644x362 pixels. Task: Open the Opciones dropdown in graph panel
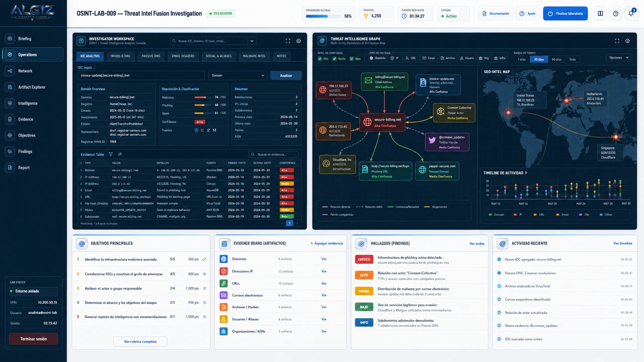click(618, 58)
